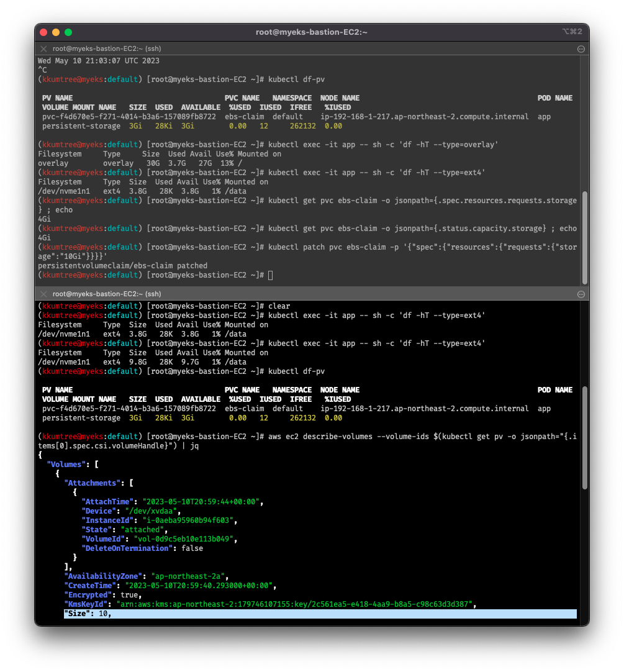This screenshot has height=672, width=624.
Task: Click the yellow minimize window button
Action: coord(56,32)
